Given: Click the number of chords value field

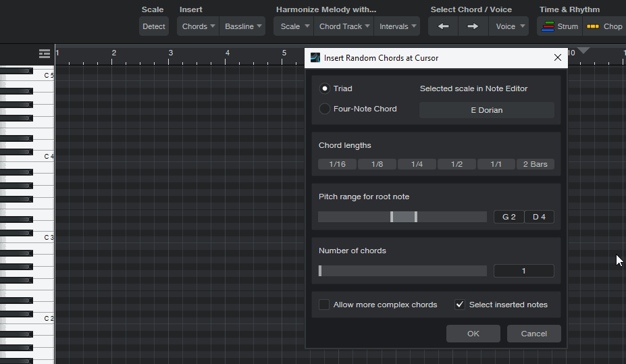Looking at the screenshot, I should [x=524, y=271].
